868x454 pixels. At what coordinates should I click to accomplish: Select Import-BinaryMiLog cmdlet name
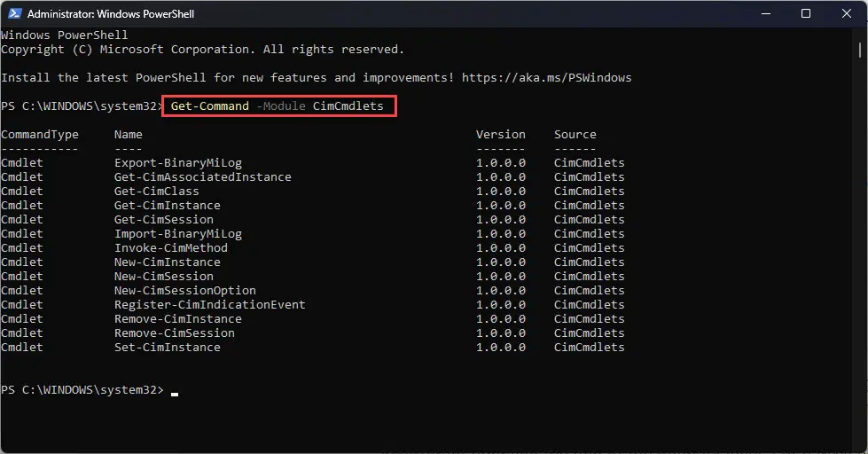pos(178,233)
